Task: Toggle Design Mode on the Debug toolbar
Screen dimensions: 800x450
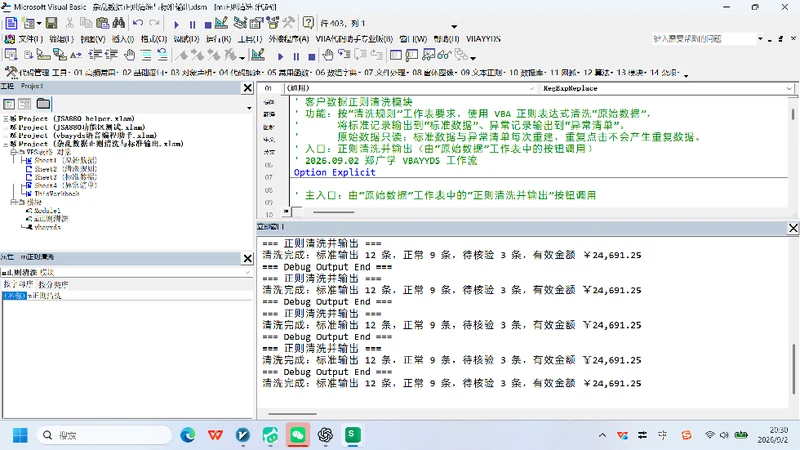Action: [x=258, y=55]
